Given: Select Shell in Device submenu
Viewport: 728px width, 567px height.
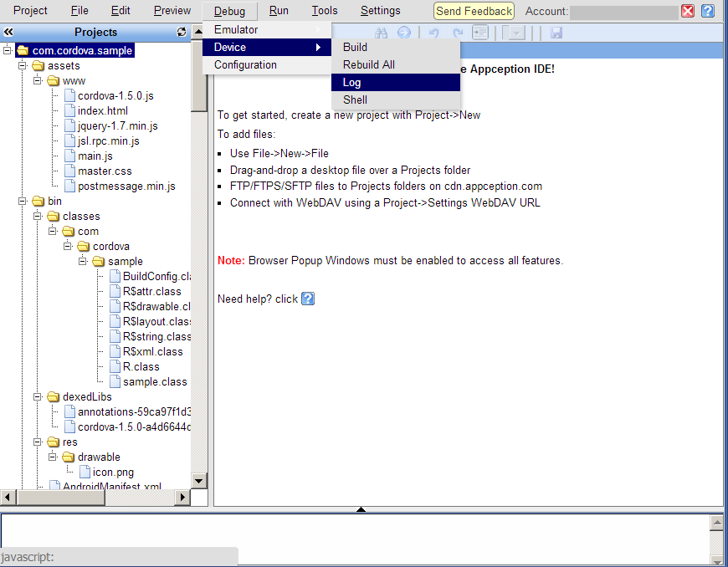Looking at the screenshot, I should point(396,100).
